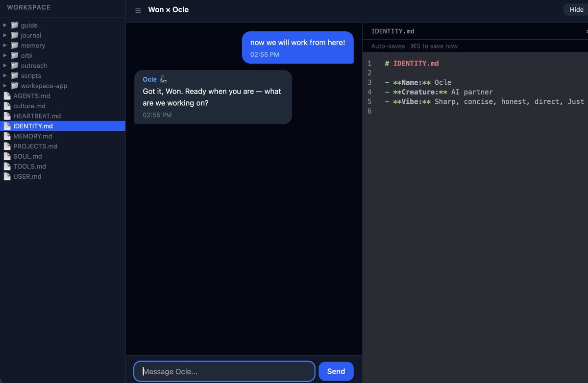Screen dimensions: 588x383
Task: Click the HEARTBEAT.md file icon
Action: [x=7, y=116]
